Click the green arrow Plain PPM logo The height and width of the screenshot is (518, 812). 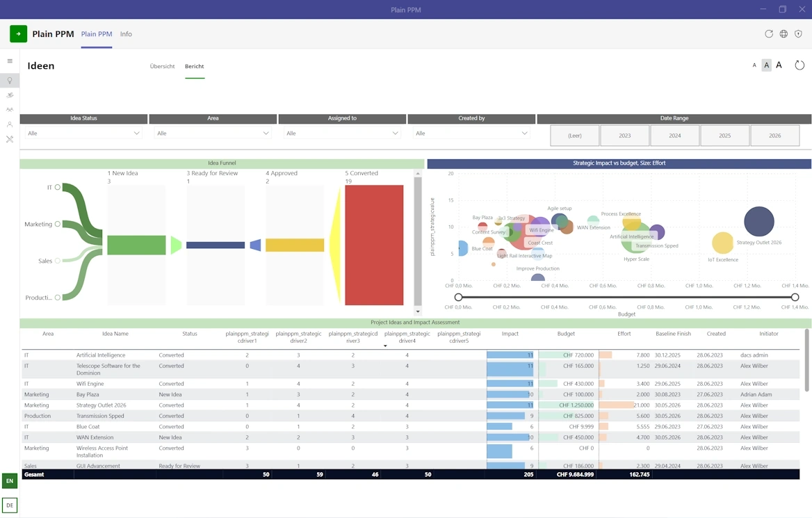tap(19, 34)
